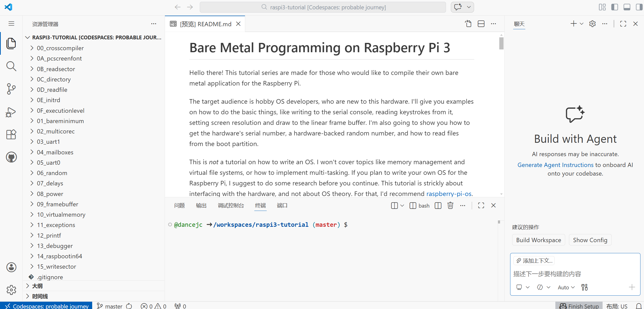
Task: Toggle the bottom panel visibility
Action: pyautogui.click(x=627, y=7)
